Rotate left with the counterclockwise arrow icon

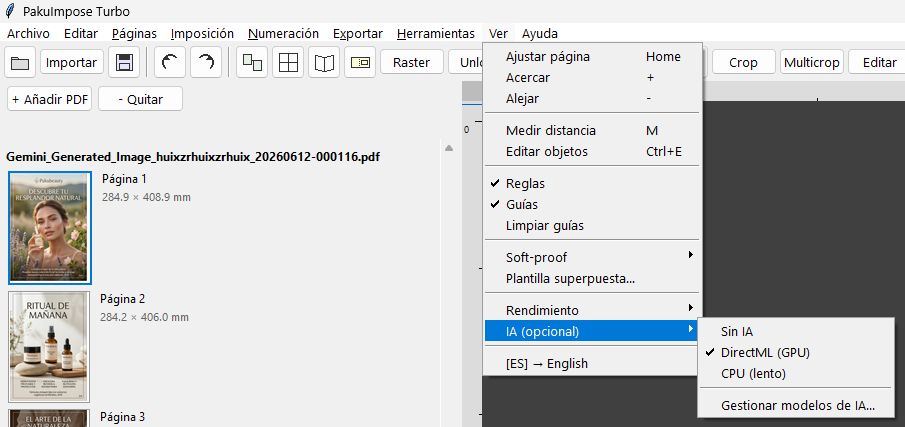[x=170, y=62]
